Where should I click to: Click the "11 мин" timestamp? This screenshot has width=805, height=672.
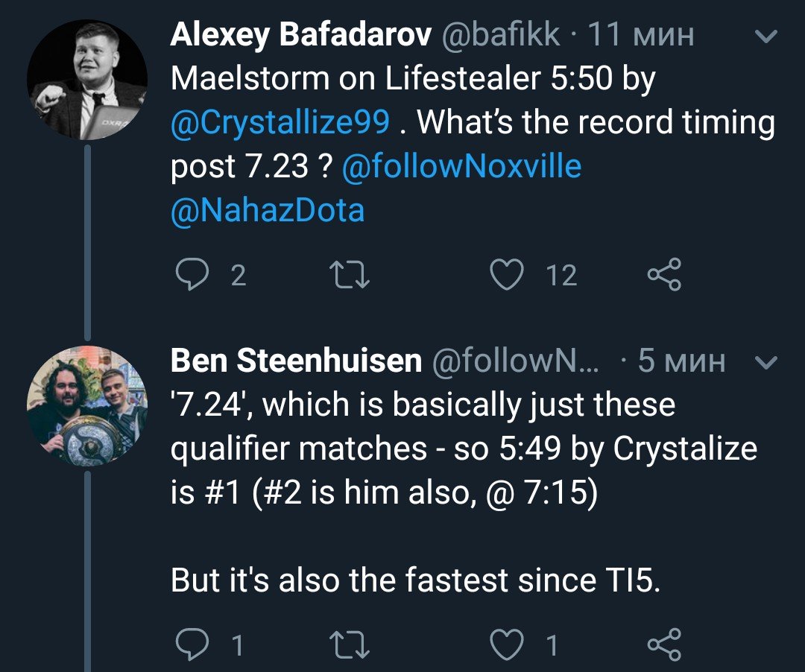coord(641,35)
